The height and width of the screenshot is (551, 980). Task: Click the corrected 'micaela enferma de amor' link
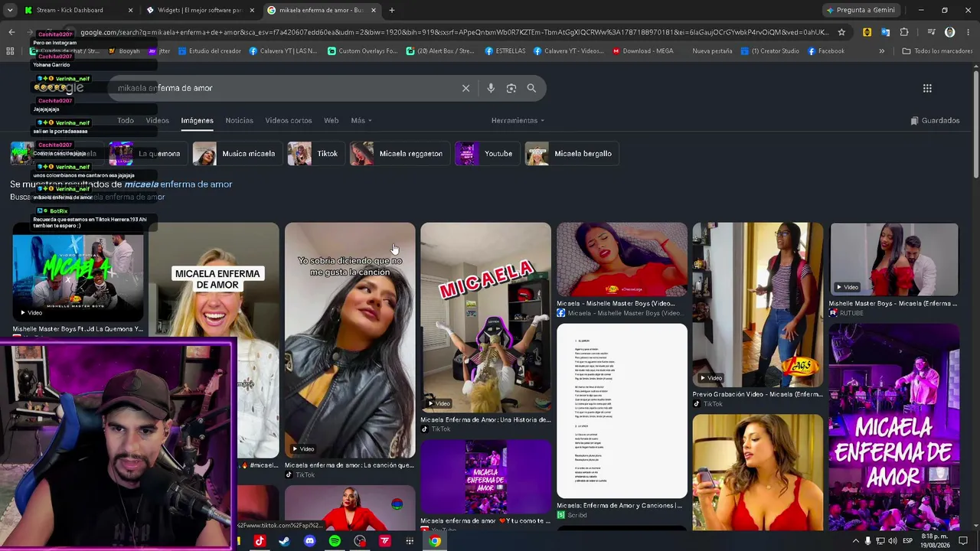click(178, 184)
